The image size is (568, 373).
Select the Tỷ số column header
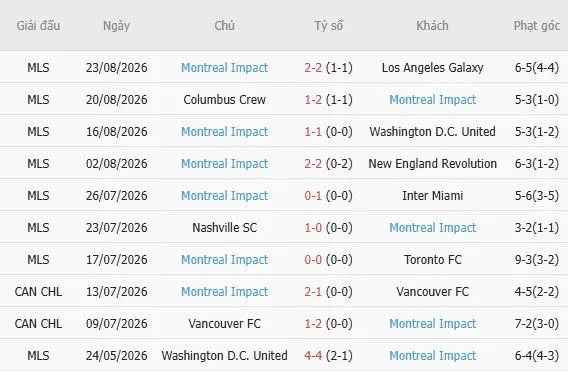pyautogui.click(x=328, y=26)
